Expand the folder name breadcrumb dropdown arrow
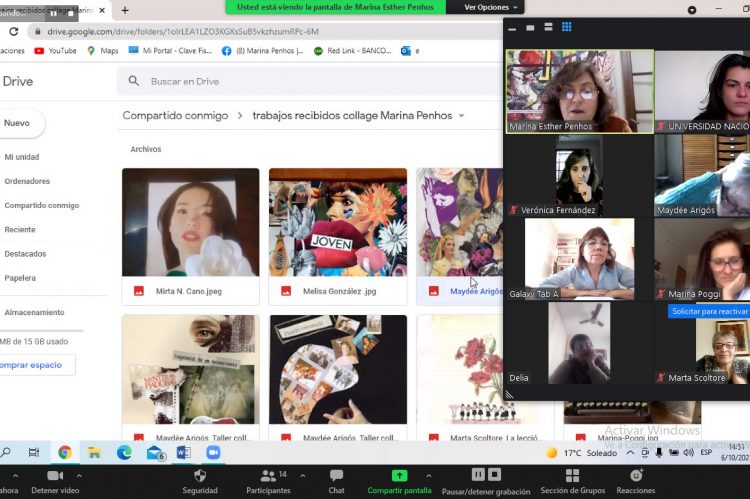This screenshot has height=499, width=750. click(461, 116)
